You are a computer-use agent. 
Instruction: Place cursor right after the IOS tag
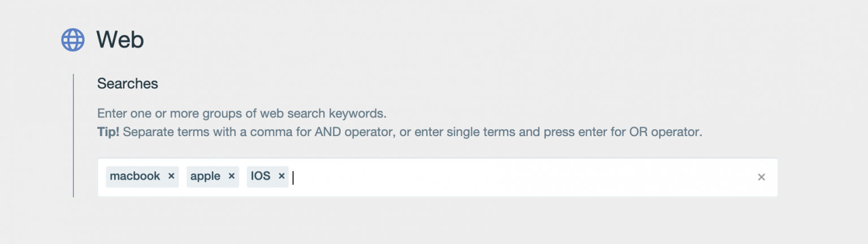[295, 177]
